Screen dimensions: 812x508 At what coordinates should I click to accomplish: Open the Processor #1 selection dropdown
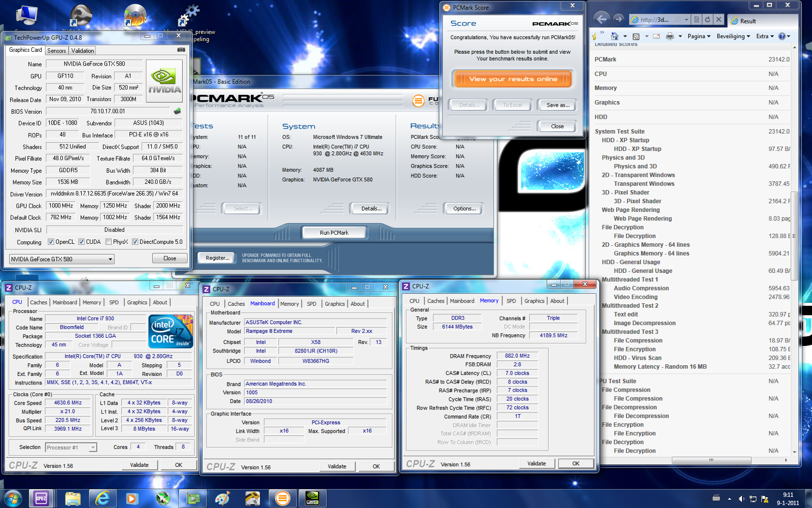point(71,448)
